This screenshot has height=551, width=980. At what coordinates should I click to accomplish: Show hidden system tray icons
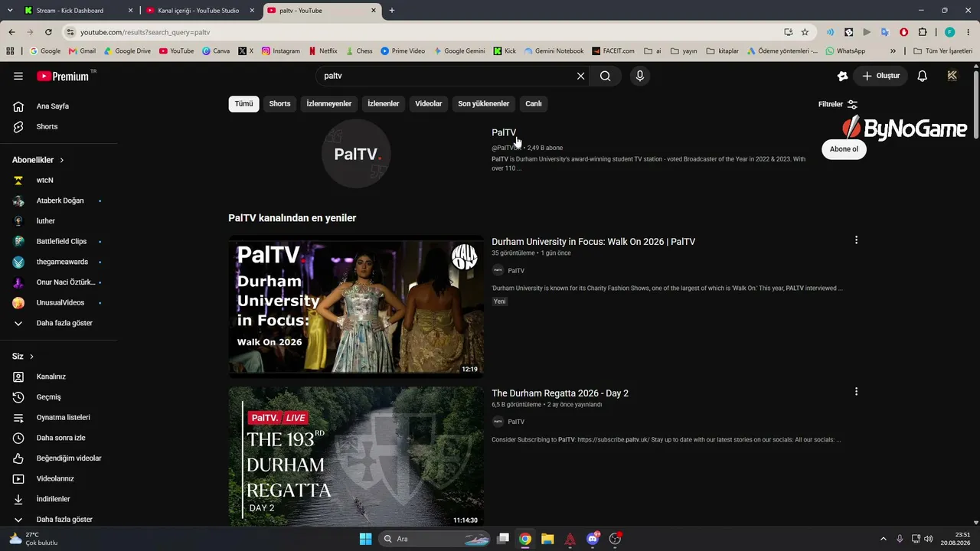[x=883, y=539]
